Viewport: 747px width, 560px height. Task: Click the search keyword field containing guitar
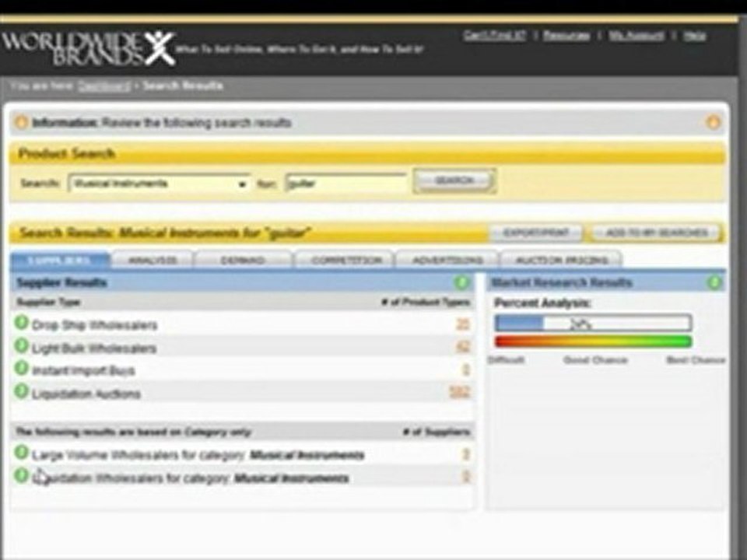click(x=345, y=184)
